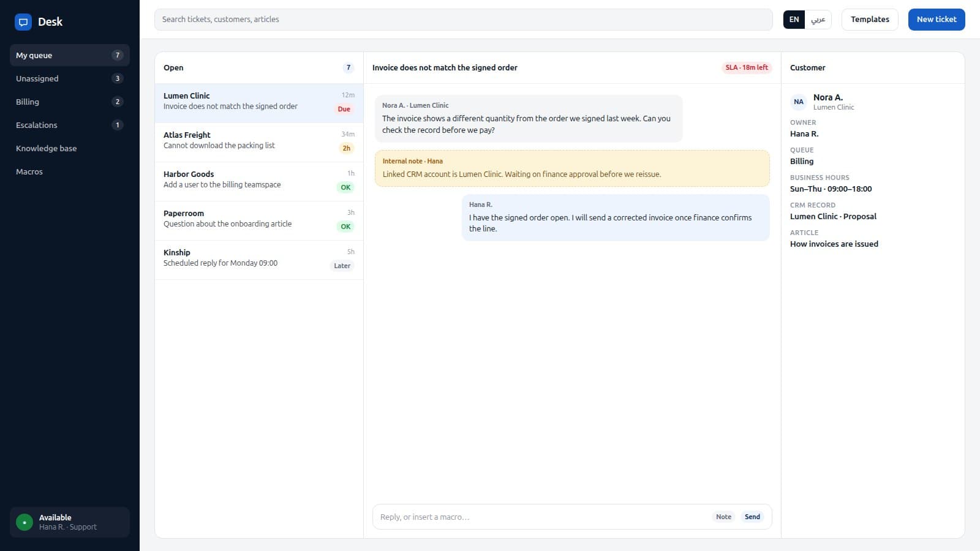Click the Open list heading
The width and height of the screenshot is (980, 551).
pyautogui.click(x=173, y=68)
